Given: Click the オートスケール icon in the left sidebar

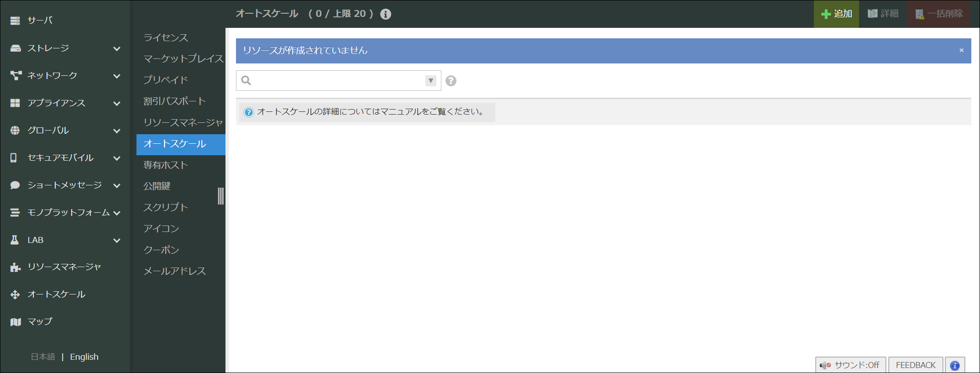Looking at the screenshot, I should 15,294.
